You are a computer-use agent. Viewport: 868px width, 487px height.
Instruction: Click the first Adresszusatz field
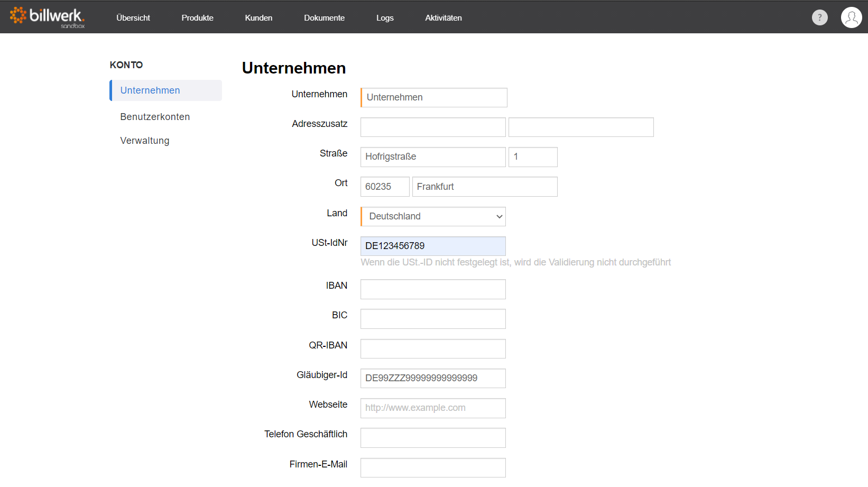433,127
